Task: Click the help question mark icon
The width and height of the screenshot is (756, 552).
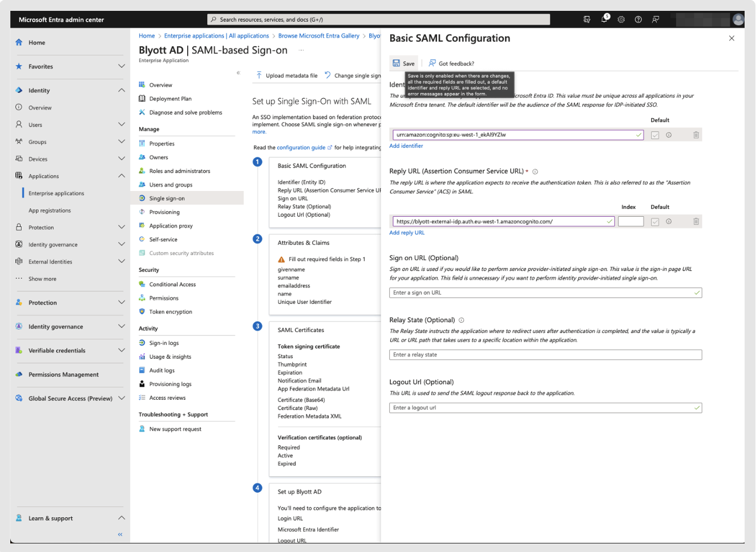Action: pos(638,19)
